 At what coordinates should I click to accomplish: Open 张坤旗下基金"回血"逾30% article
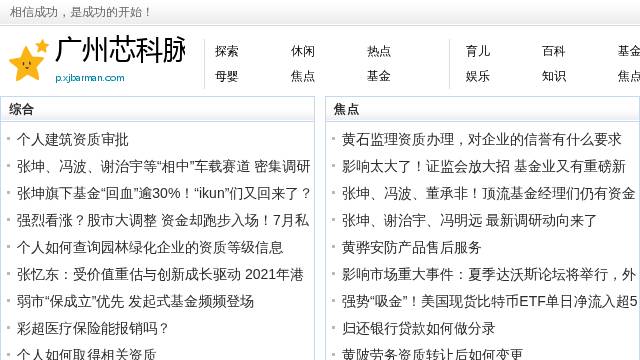[x=164, y=193]
